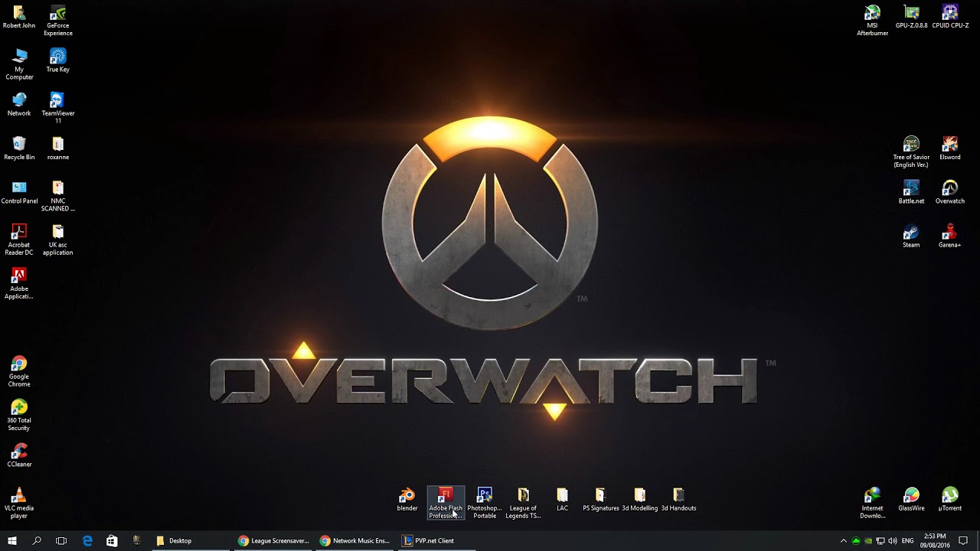The image size is (980, 551).
Task: Open Control Panel desktop icon
Action: 19,192
